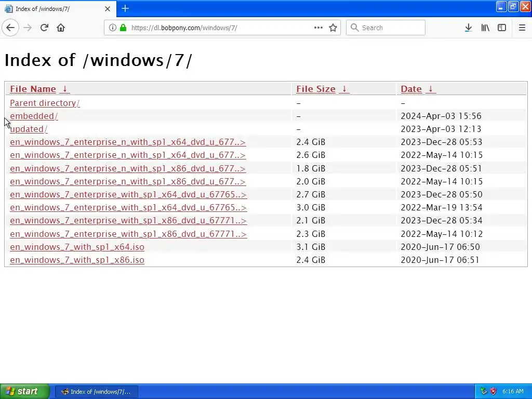Open the downloads arrow icon
532x399 pixels.
pyautogui.click(x=468, y=28)
